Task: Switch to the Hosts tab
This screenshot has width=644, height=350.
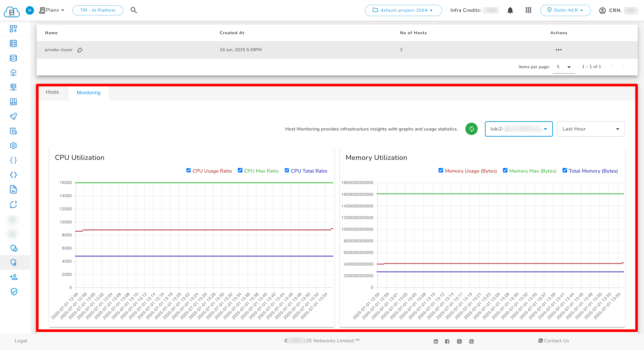Action: point(52,92)
